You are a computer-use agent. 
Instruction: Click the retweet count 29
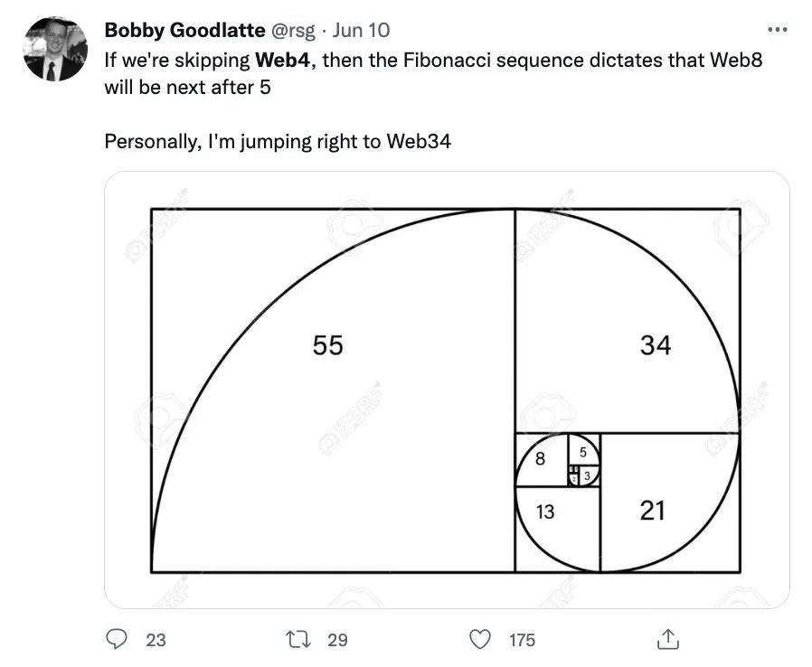pos(337,640)
